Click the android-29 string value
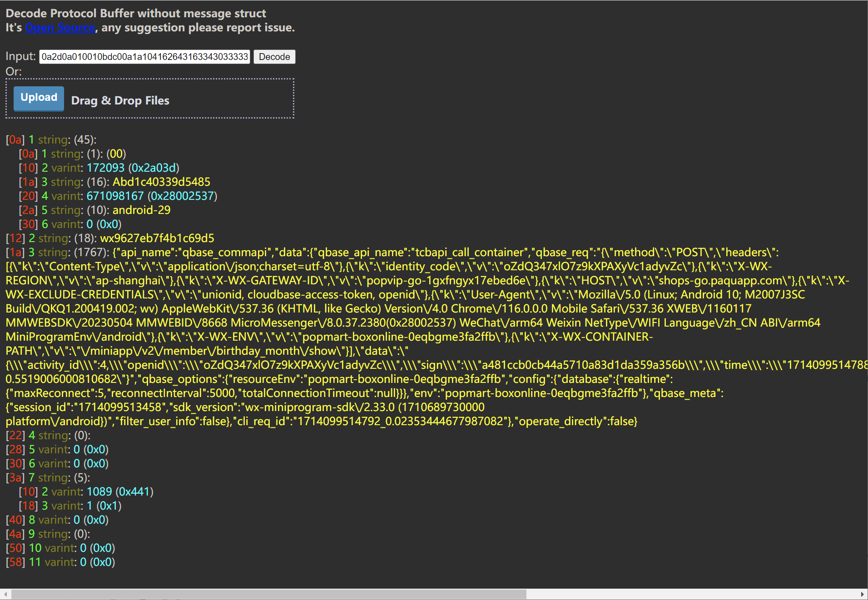Image resolution: width=868 pixels, height=600 pixels. click(141, 210)
